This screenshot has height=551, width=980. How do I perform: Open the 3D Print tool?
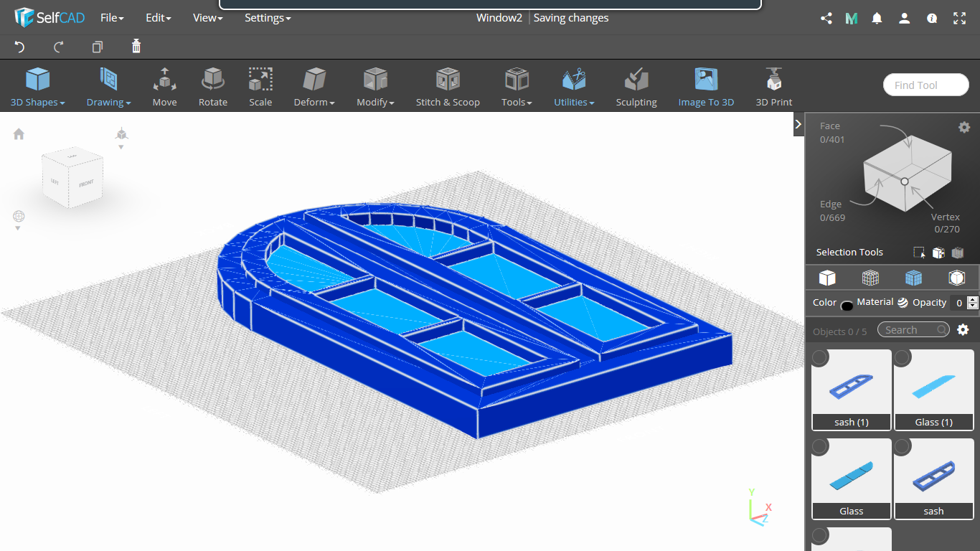(774, 87)
